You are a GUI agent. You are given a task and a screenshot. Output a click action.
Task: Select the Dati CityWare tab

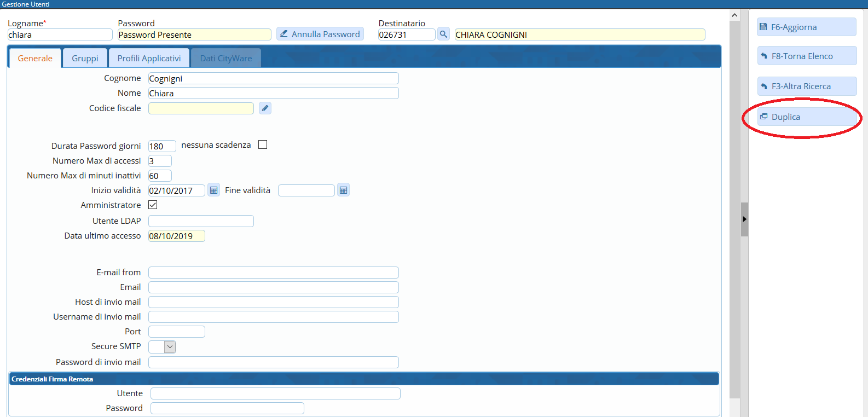(225, 59)
